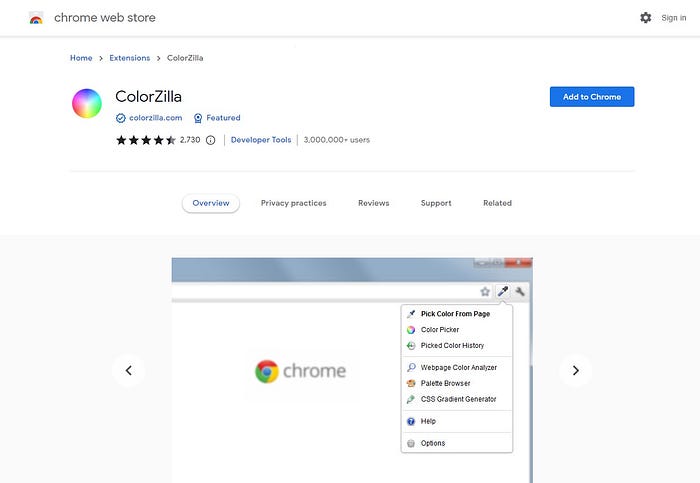Click the Chrome Web Store rainbow logo
This screenshot has height=483, width=700.
(36, 18)
